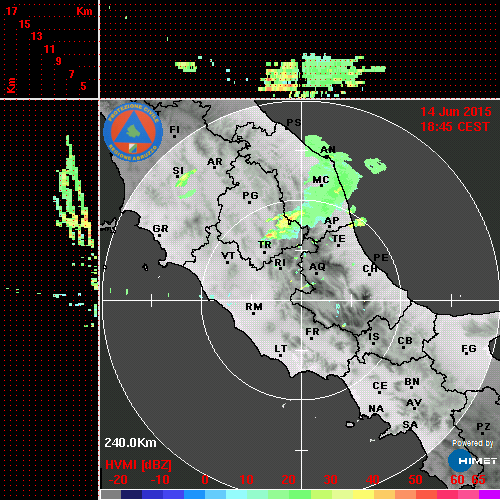The width and height of the screenshot is (500, 500).
Task: Click the "PS" city label
Action: pyautogui.click(x=294, y=123)
